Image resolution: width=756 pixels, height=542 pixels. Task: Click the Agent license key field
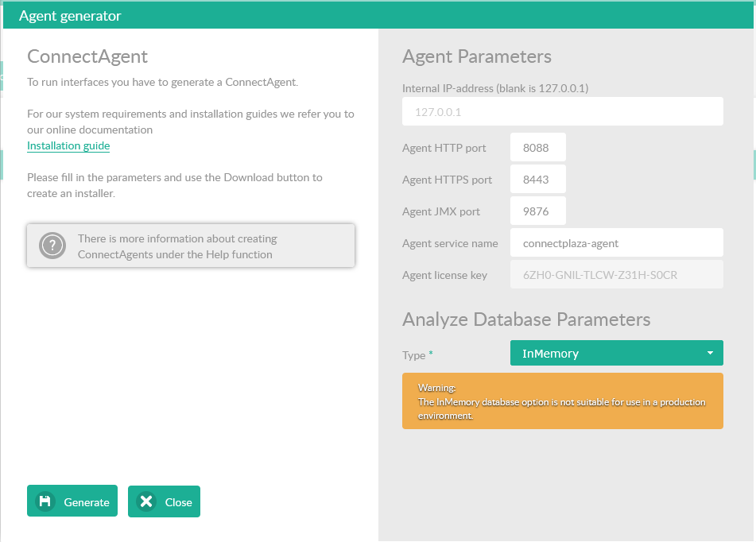pos(617,275)
